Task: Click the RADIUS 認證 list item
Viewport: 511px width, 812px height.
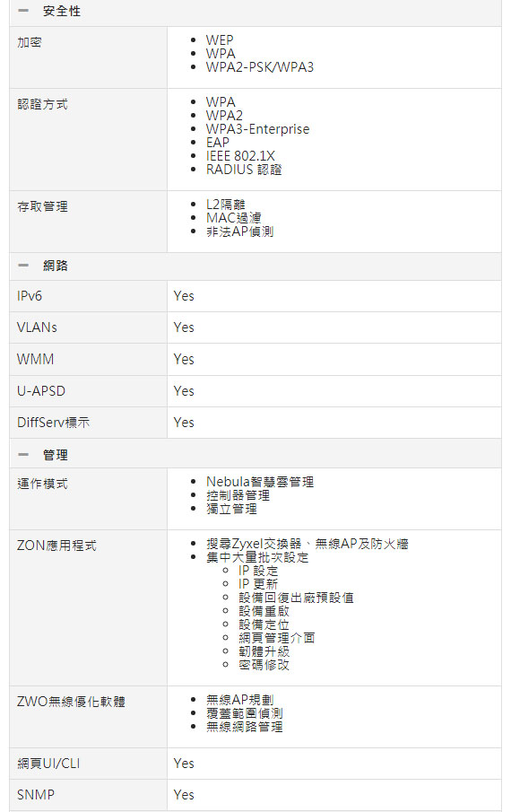Action: 244,170
